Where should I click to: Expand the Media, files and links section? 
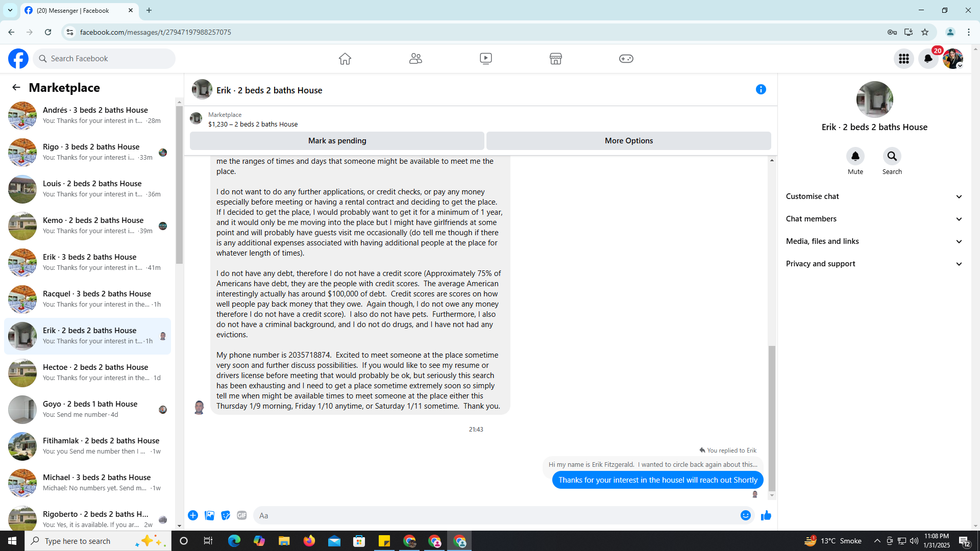[874, 241]
